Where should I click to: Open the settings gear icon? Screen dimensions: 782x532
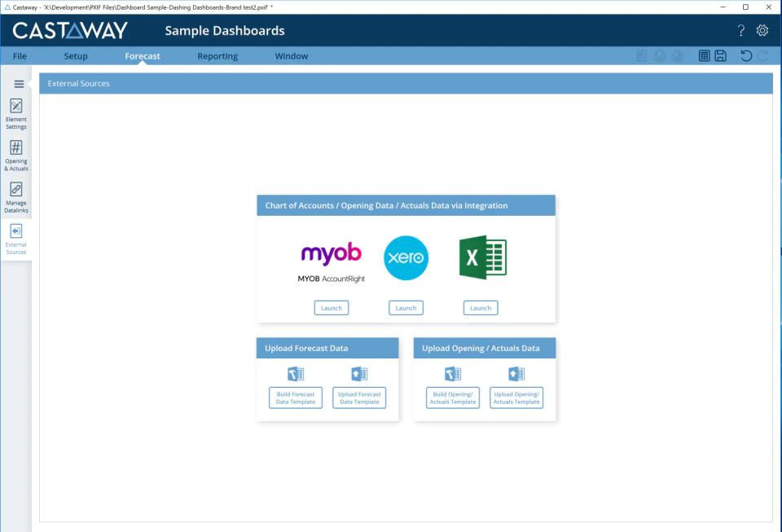pyautogui.click(x=762, y=30)
